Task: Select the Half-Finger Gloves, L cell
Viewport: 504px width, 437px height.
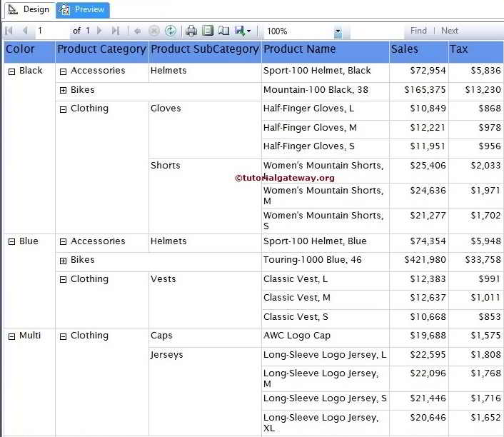Action: [x=326, y=111]
